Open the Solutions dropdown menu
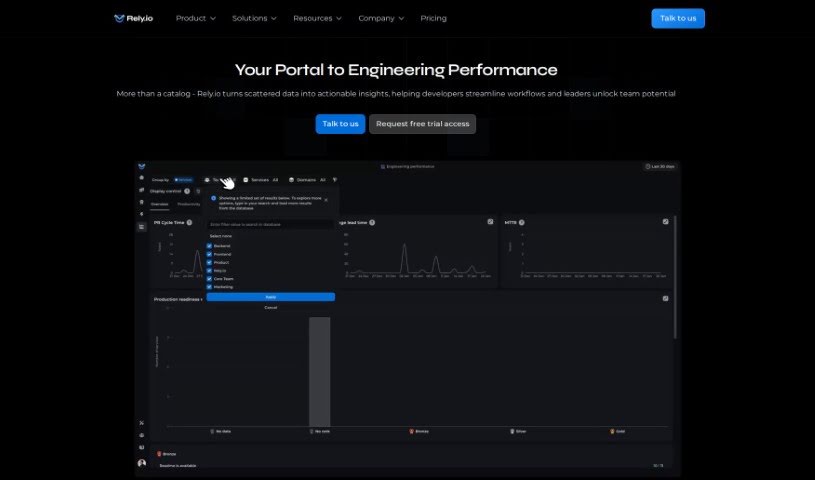This screenshot has width=815, height=480. click(254, 18)
